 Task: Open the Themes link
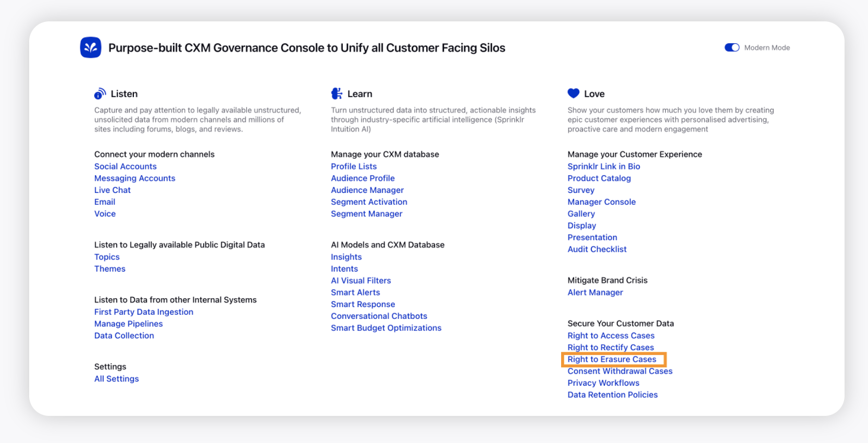110,269
